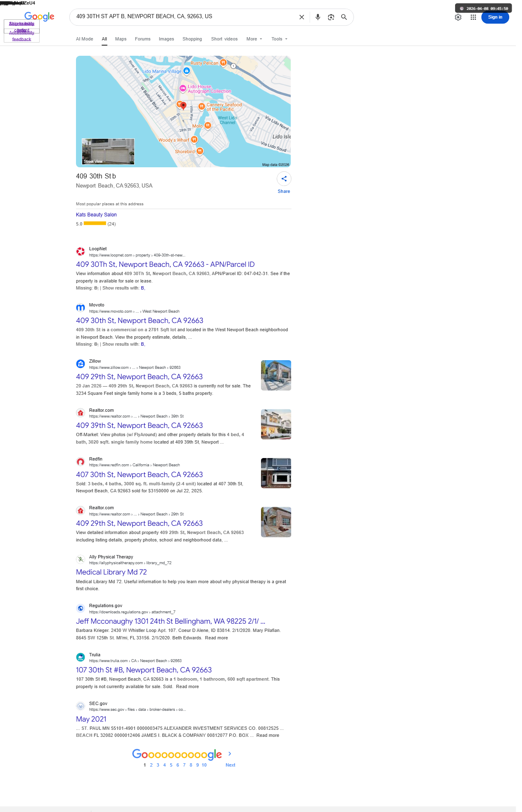Click the Google logo
Viewport: 522px width, 812px height.
pyautogui.click(x=39, y=17)
